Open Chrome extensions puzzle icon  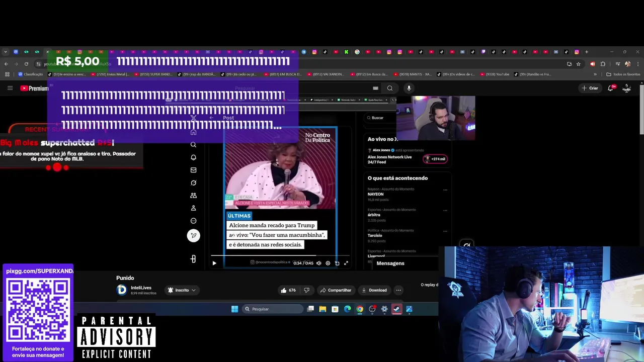click(x=603, y=64)
